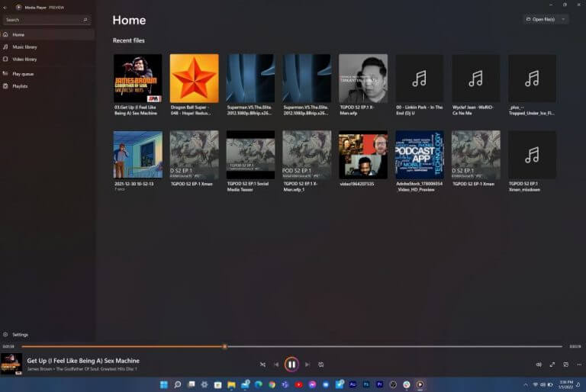
Task: Open Music library in the sidebar
Action: tap(47, 47)
